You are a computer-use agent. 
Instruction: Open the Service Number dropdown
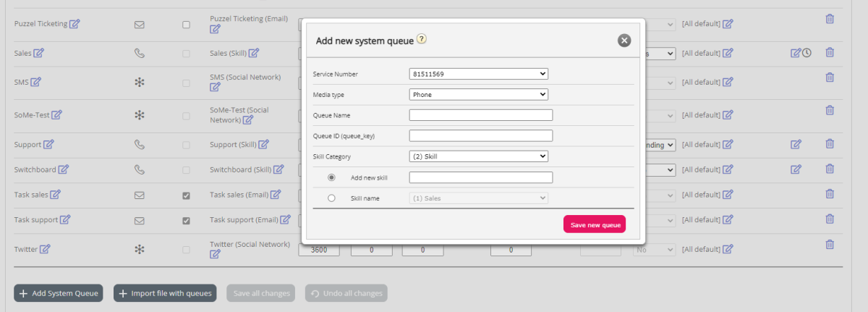[478, 74]
